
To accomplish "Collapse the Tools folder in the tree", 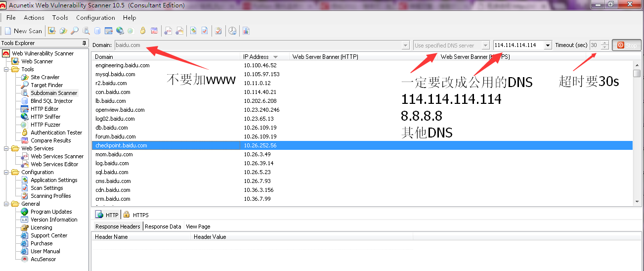I will coord(6,69).
